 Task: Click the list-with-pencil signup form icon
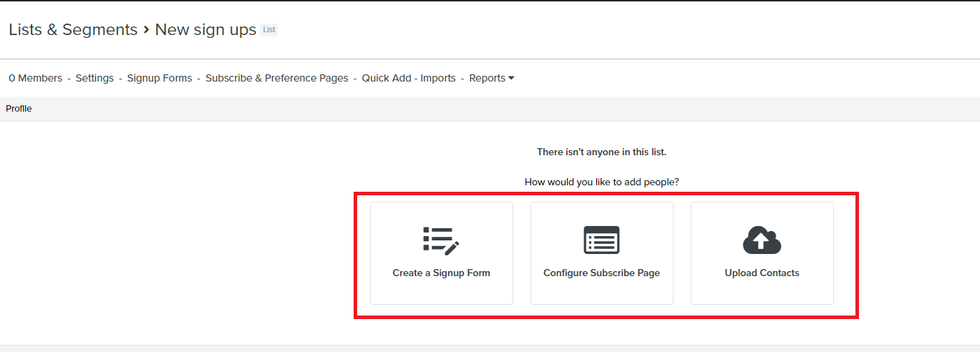tap(441, 241)
